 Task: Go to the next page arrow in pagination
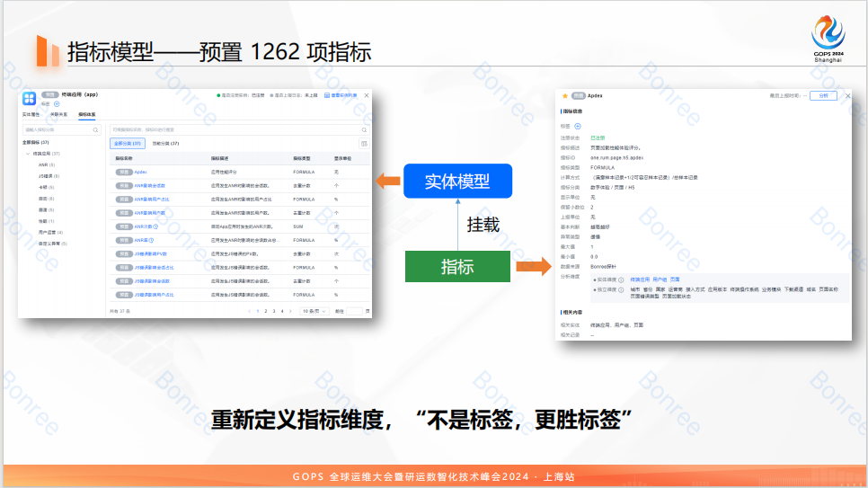click(x=290, y=311)
